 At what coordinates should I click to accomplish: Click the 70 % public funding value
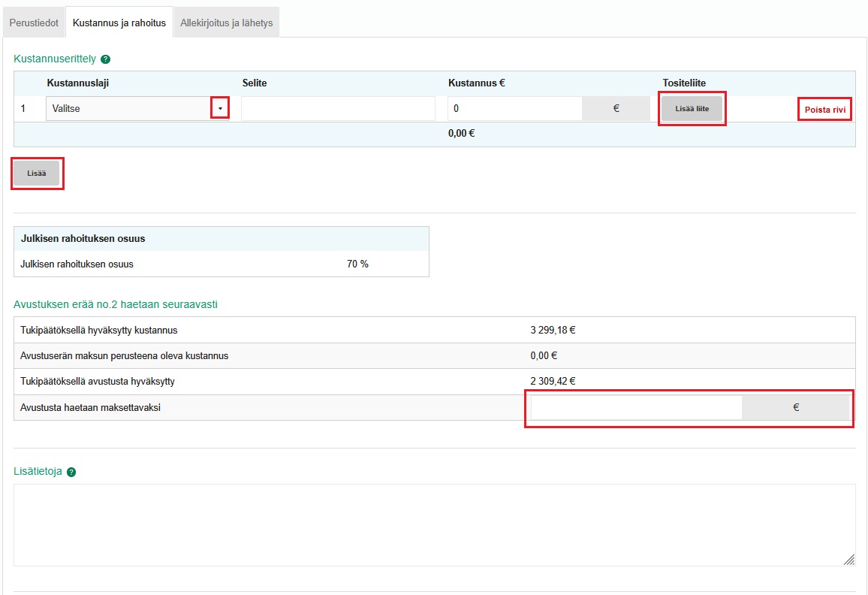tap(357, 264)
